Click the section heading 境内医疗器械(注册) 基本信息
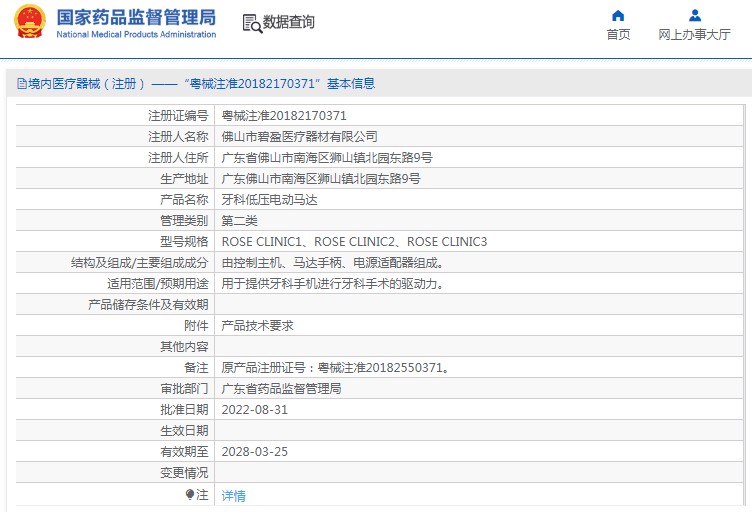Image resolution: width=752 pixels, height=512 pixels. 196,84
